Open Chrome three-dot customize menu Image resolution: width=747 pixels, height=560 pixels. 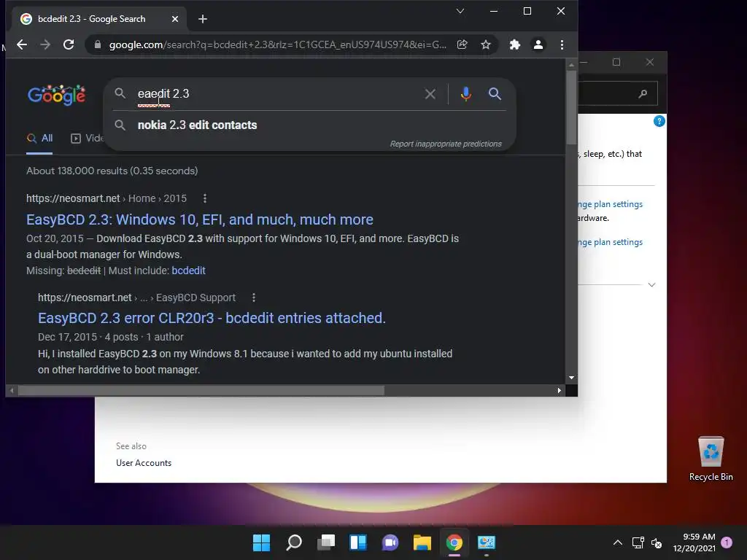point(562,44)
